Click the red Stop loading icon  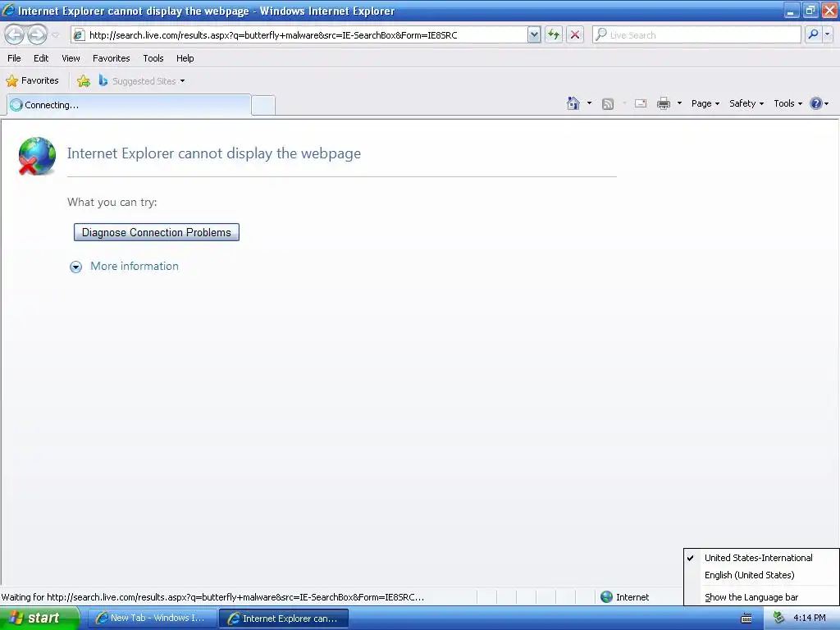pos(575,34)
